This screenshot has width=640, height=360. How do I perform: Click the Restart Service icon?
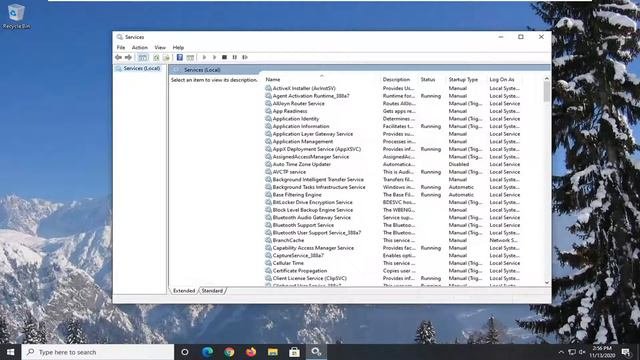245,58
